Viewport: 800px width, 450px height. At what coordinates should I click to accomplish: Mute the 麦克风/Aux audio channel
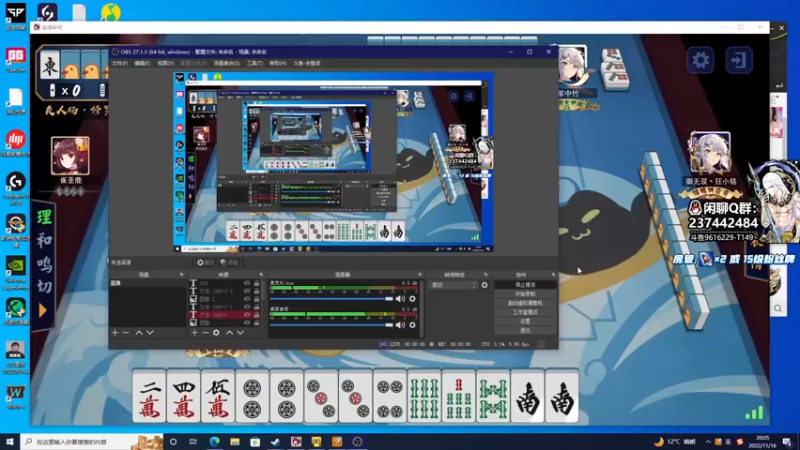coord(401,299)
